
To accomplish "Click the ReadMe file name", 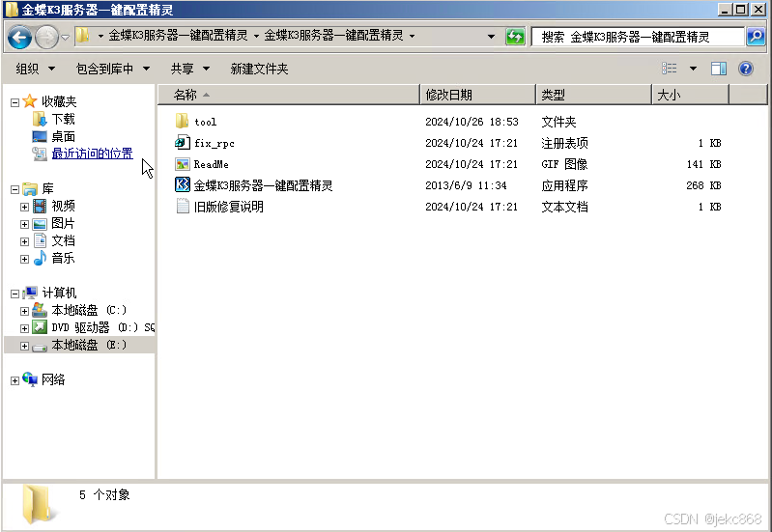I will point(212,164).
